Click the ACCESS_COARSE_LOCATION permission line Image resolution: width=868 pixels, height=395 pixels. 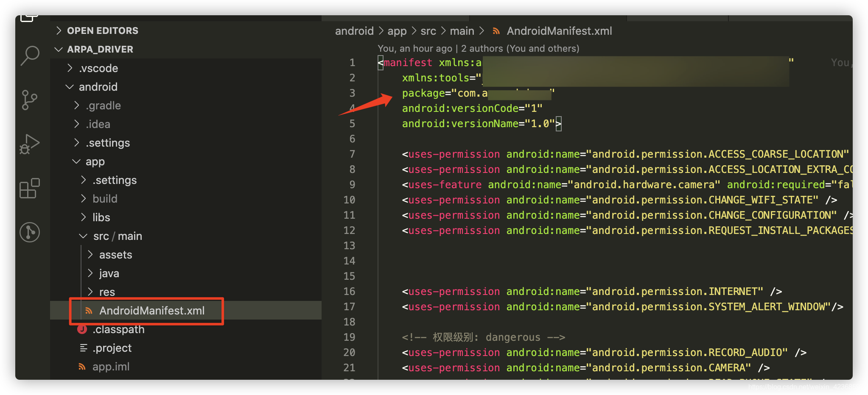625,154
